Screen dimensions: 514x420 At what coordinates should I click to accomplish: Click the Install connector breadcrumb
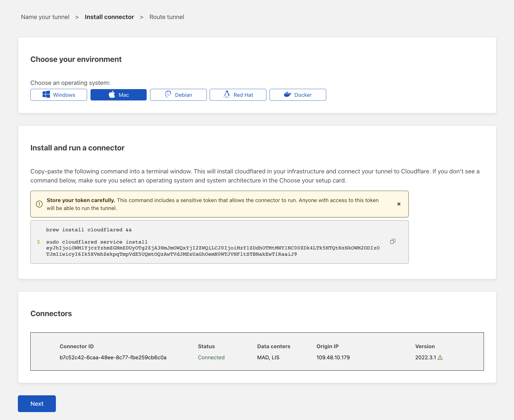point(109,17)
